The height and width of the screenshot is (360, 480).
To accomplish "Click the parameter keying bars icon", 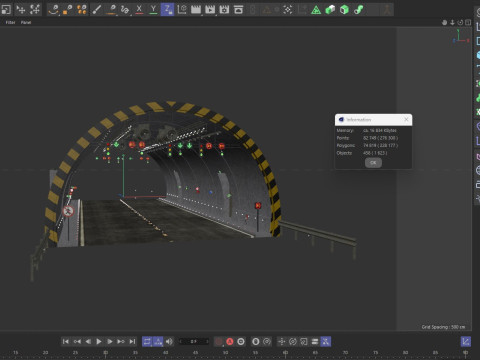I will coord(315,341).
